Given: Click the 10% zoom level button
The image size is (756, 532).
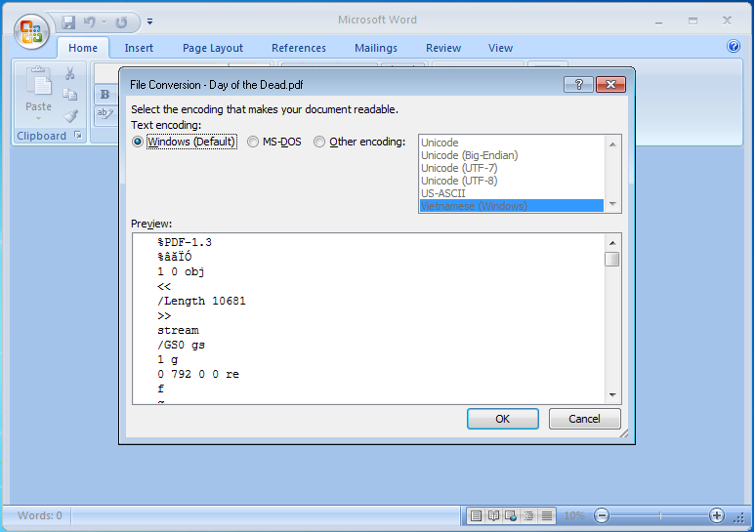Looking at the screenshot, I should click(574, 516).
